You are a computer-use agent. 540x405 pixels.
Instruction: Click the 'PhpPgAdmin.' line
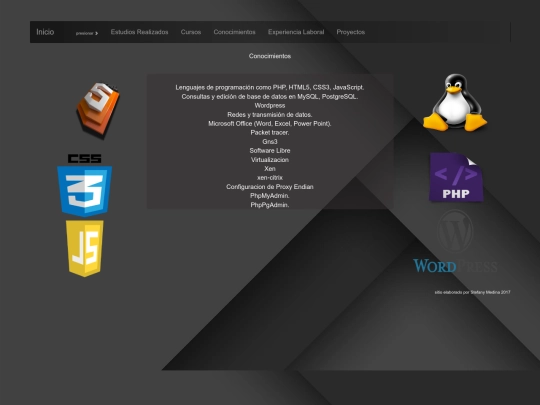tap(270, 205)
